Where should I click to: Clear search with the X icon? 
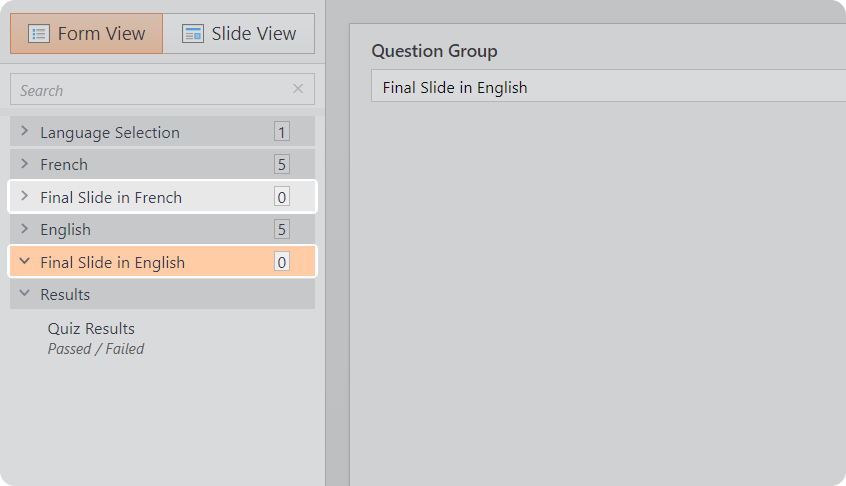298,89
